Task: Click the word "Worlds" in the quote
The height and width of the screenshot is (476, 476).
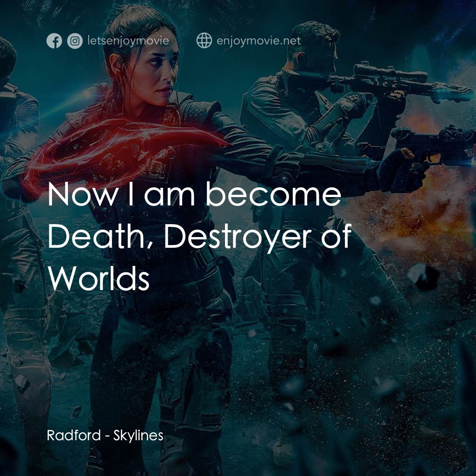Action: click(x=99, y=278)
